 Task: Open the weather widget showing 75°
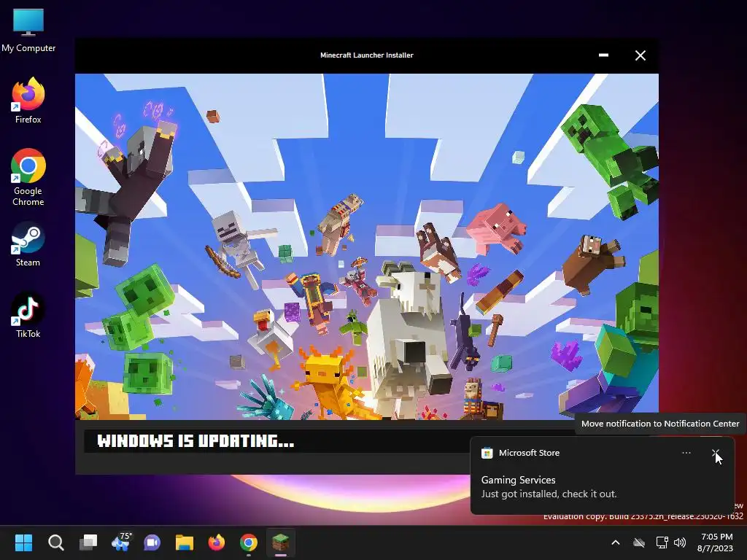[x=120, y=542]
